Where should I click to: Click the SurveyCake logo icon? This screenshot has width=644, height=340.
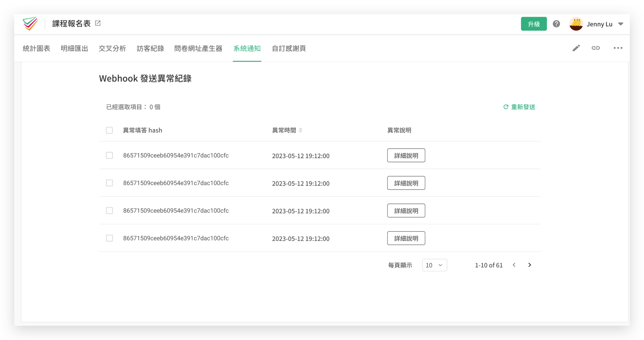tap(30, 24)
